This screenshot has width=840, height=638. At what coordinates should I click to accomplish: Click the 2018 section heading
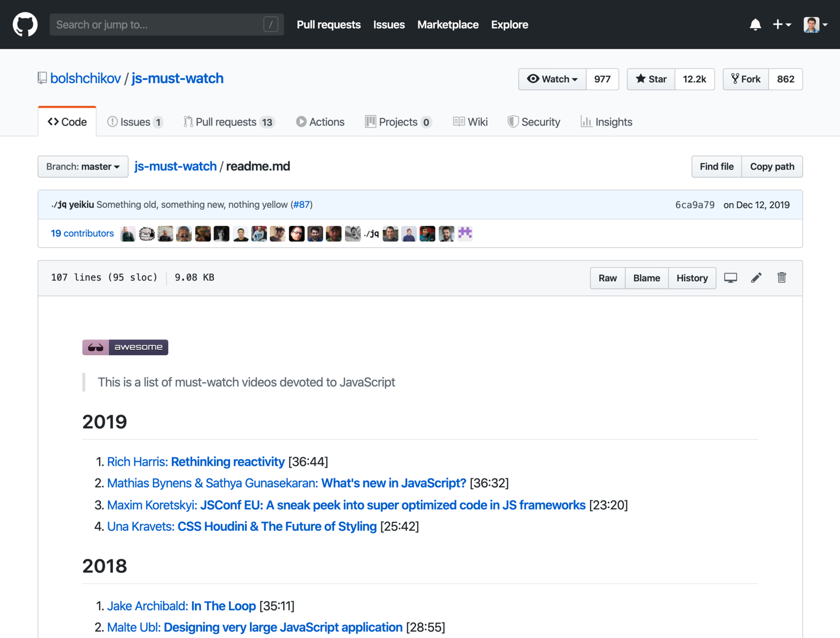coord(104,566)
